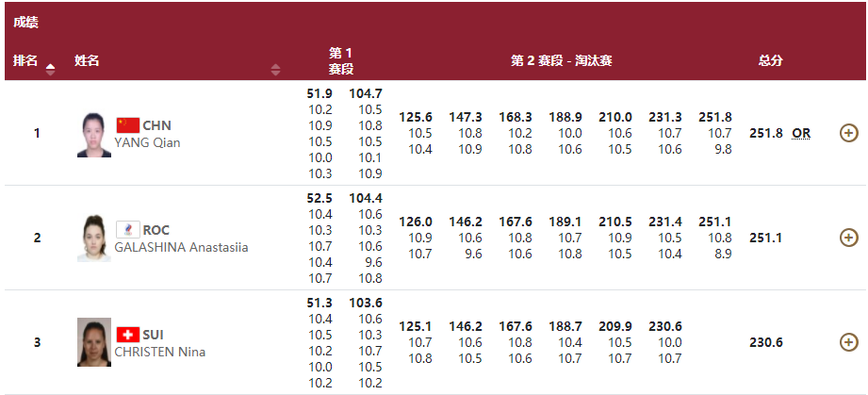This screenshot has width=868, height=395.
Task: Click the China flag icon
Action: tap(127, 125)
